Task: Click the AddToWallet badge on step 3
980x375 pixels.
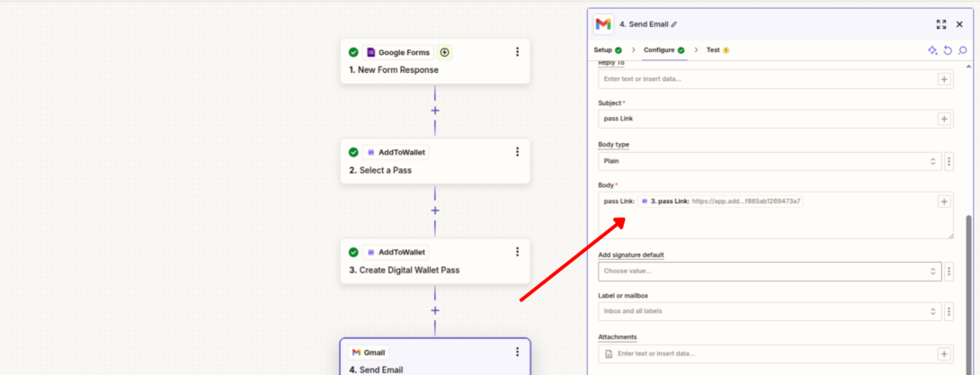Action: pos(396,253)
